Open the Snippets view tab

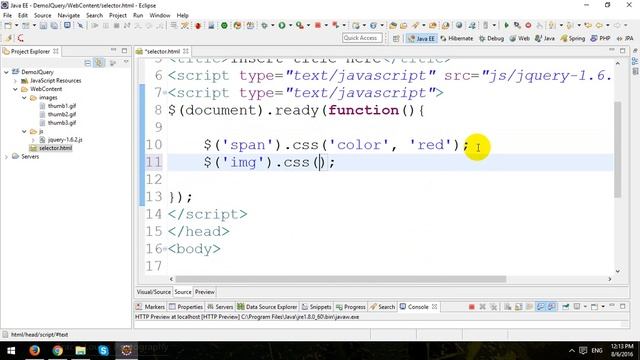click(x=316, y=307)
